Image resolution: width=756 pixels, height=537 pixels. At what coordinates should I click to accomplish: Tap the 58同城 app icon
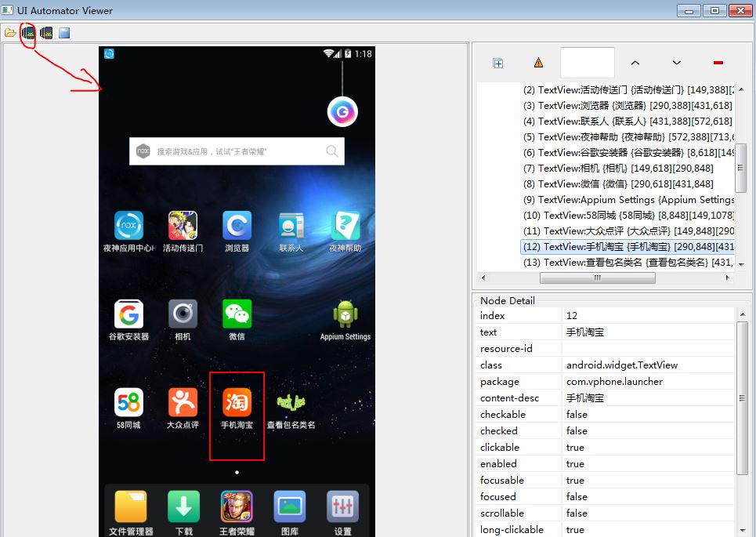pyautogui.click(x=128, y=402)
